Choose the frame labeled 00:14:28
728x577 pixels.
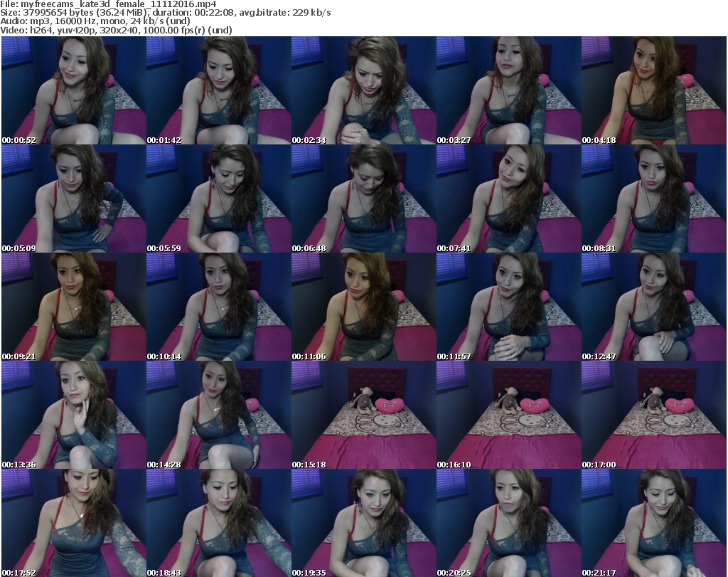coord(219,415)
